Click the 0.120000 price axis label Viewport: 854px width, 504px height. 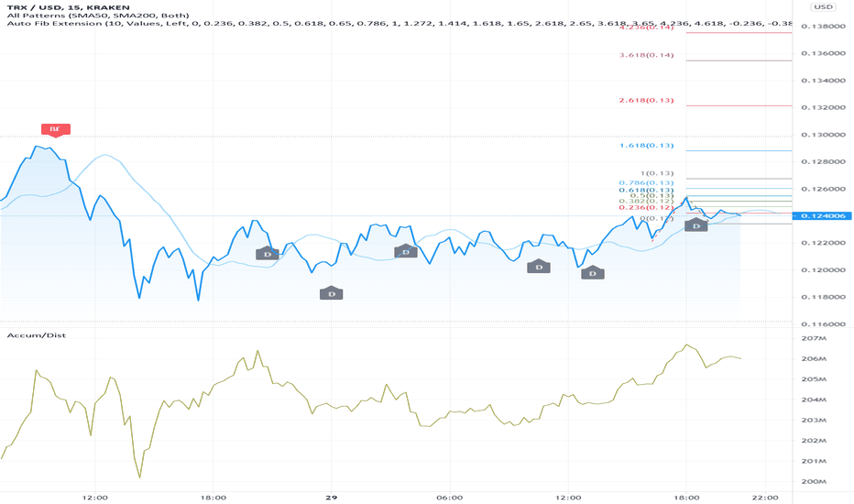click(x=824, y=270)
